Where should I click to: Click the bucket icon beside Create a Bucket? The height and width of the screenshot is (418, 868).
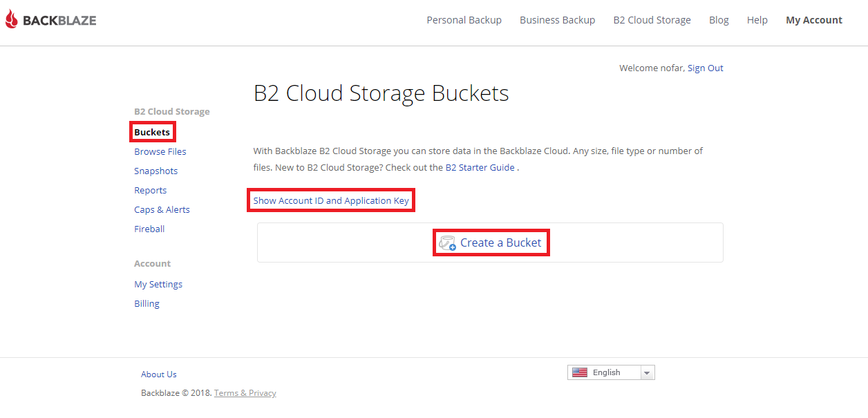447,243
